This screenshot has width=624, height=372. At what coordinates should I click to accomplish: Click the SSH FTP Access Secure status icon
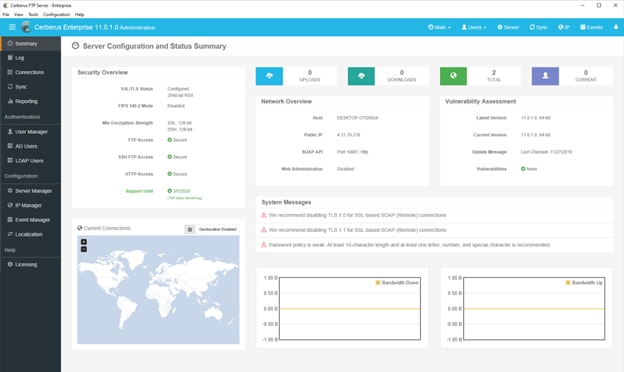click(x=170, y=157)
